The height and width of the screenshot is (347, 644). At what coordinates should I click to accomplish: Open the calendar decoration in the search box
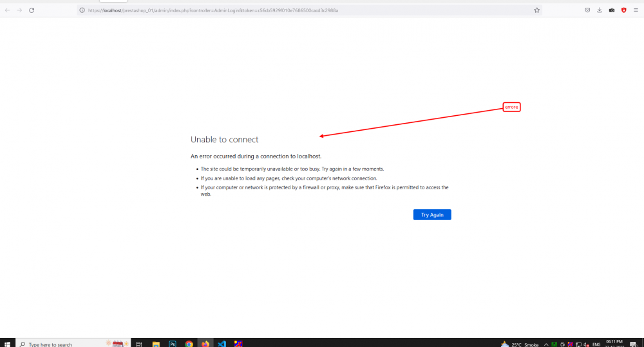pyautogui.click(x=117, y=343)
